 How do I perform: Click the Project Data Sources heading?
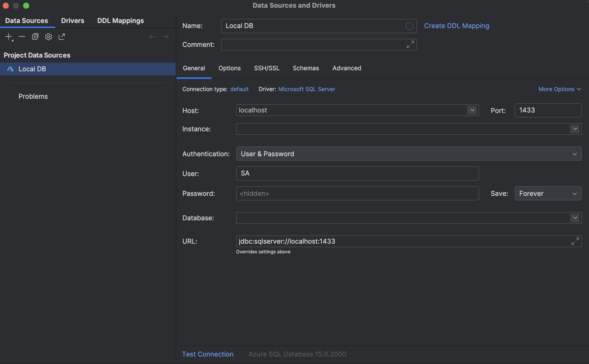click(37, 55)
